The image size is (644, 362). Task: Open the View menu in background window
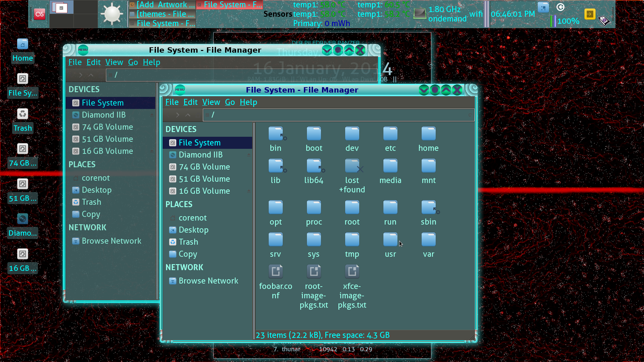pyautogui.click(x=114, y=62)
